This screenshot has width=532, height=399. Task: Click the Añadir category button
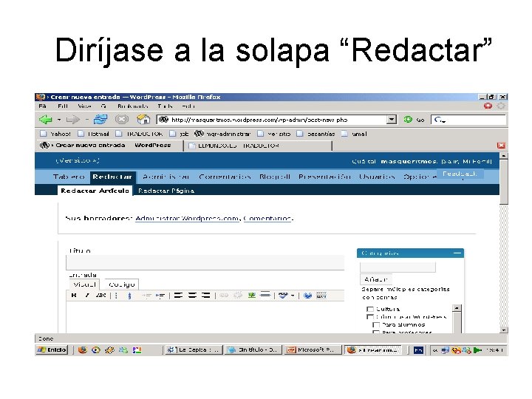[376, 279]
